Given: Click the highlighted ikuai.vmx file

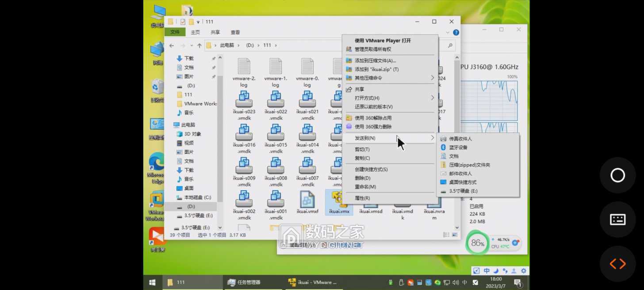Looking at the screenshot, I should [x=339, y=202].
